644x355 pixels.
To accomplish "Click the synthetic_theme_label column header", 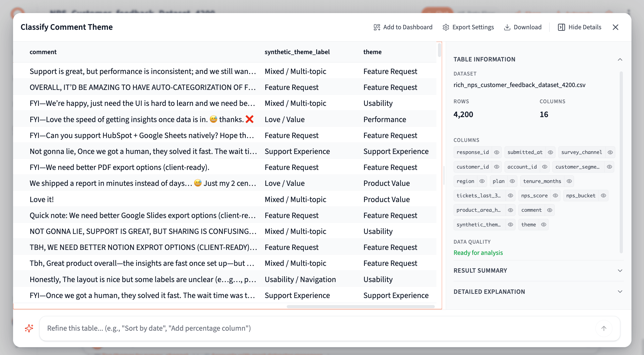I will click(x=297, y=52).
